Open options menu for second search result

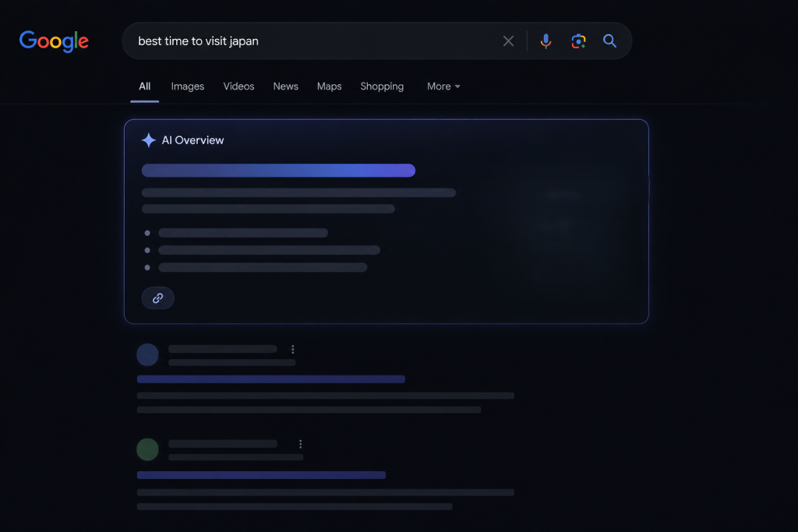(300, 444)
